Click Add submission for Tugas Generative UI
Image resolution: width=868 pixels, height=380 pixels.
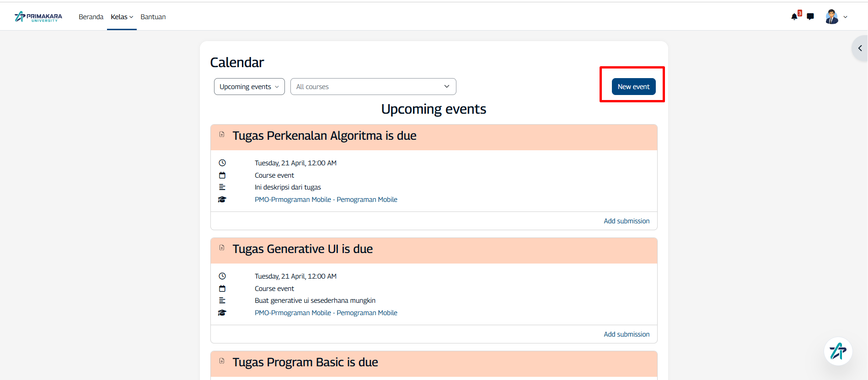point(627,334)
